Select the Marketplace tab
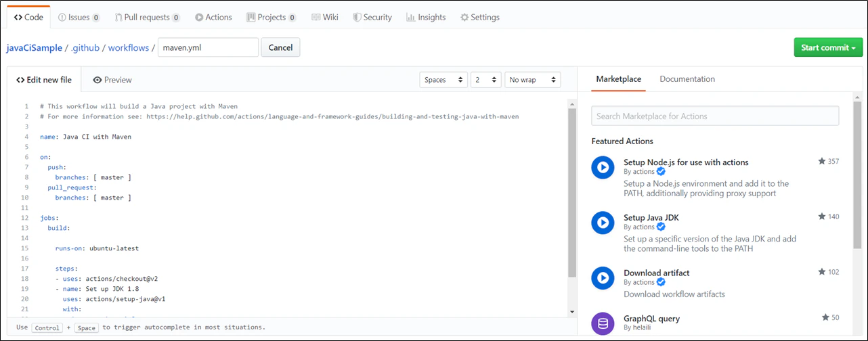Screen dimensions: 868x341 618,79
